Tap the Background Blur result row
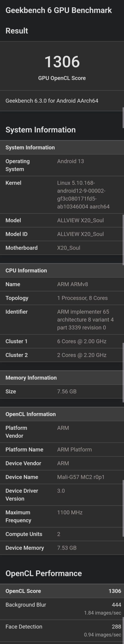 click(62, 609)
